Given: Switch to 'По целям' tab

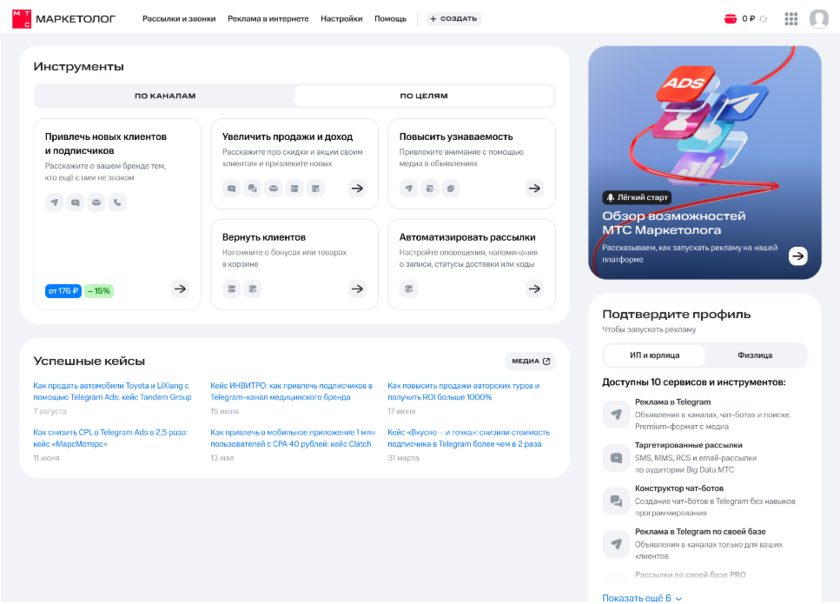Looking at the screenshot, I should [424, 96].
